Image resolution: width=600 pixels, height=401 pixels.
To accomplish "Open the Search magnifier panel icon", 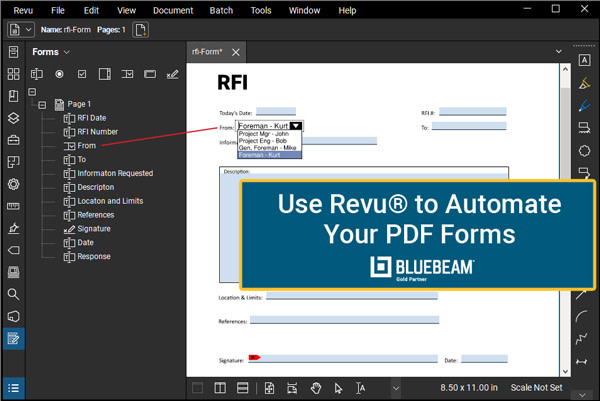I will pos(13,294).
